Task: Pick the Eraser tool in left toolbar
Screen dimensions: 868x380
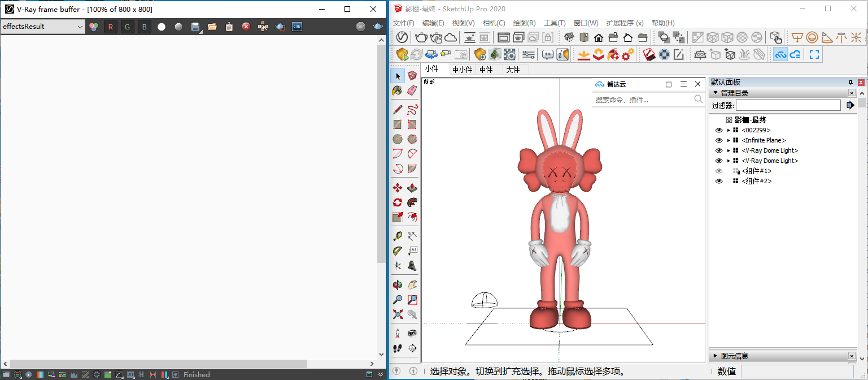Action: coord(412,90)
